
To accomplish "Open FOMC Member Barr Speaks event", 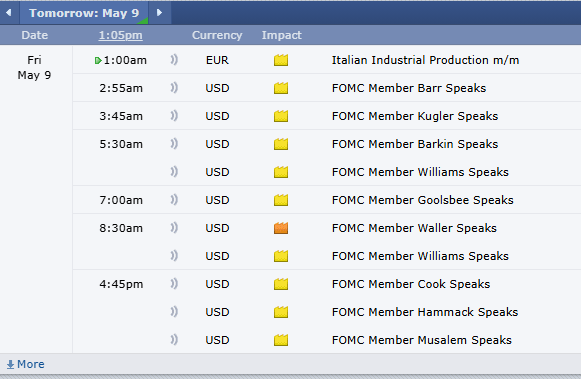I will pos(409,88).
